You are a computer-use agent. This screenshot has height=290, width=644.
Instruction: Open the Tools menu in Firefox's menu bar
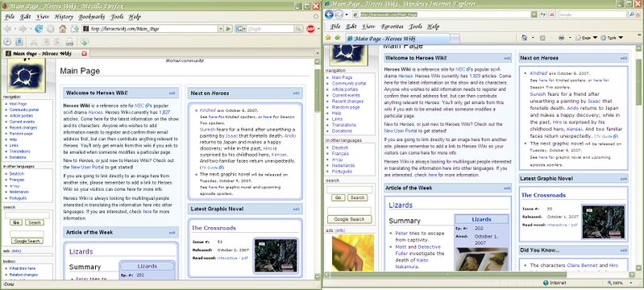pyautogui.click(x=117, y=17)
